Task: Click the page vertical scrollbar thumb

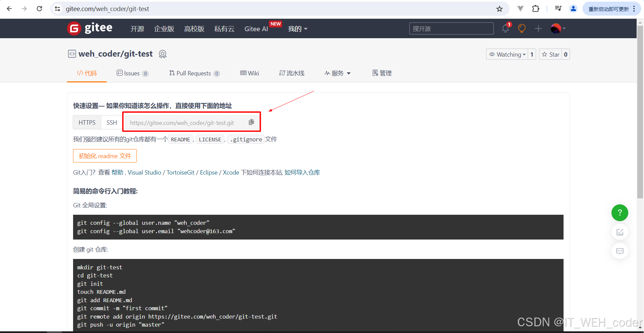Action: [x=640, y=112]
